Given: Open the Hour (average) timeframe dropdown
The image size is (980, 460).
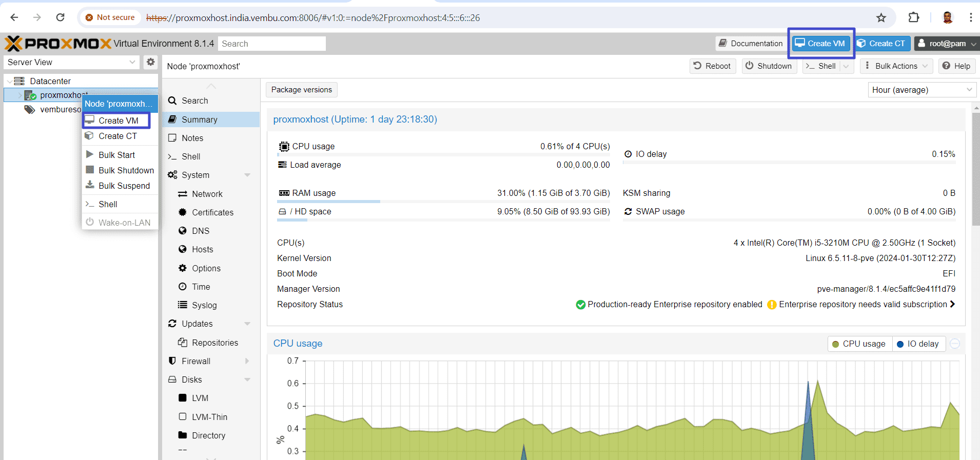Looking at the screenshot, I should tap(969, 90).
